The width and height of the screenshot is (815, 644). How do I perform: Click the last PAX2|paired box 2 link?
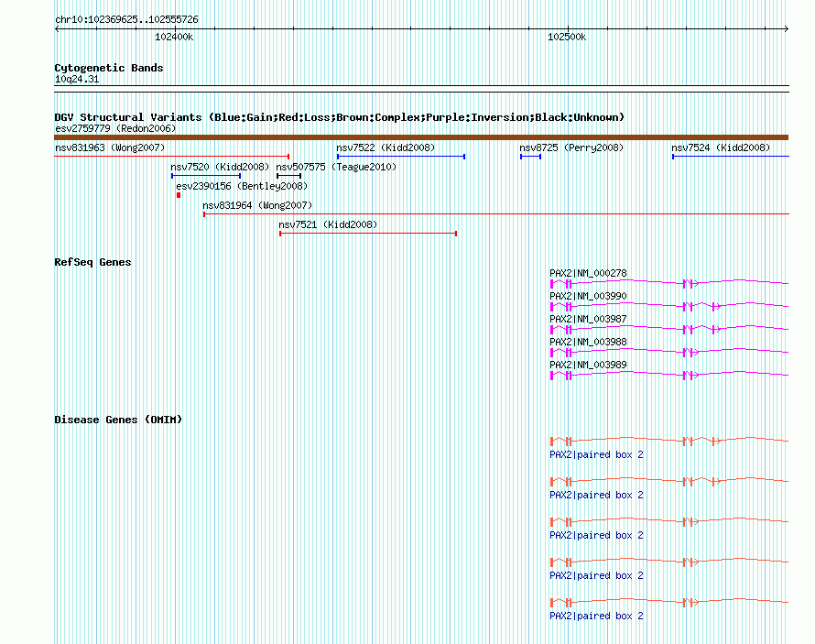tap(596, 616)
